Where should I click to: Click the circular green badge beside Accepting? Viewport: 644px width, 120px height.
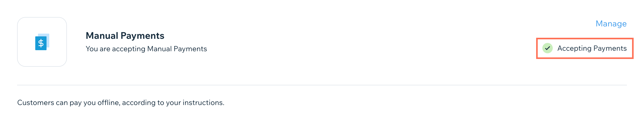(547, 48)
